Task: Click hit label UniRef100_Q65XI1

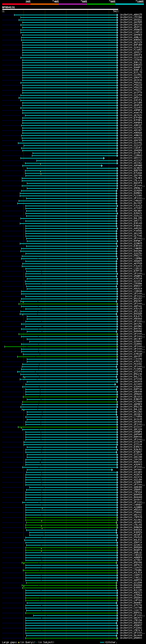Action: pyautogui.click(x=131, y=98)
